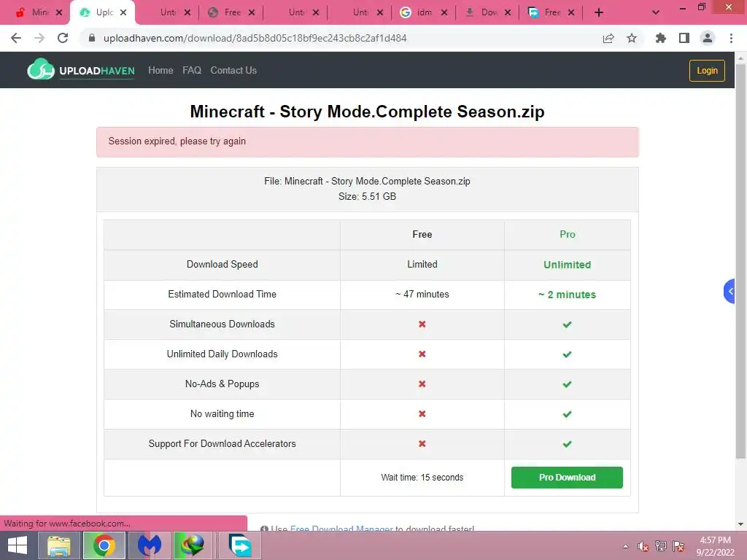Image resolution: width=747 pixels, height=560 pixels.
Task: Click the network tray icon
Action: coord(661,546)
